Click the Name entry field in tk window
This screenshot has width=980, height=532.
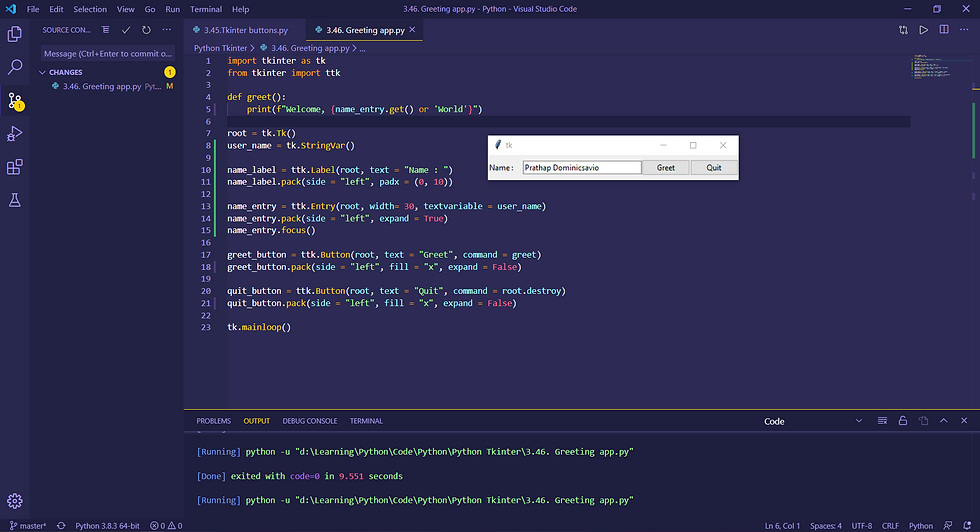tap(582, 168)
